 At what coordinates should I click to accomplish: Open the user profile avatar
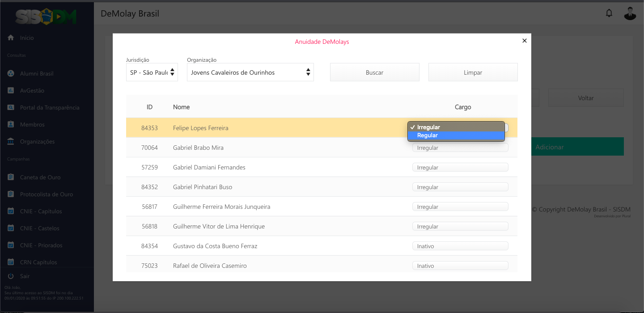pos(630,13)
